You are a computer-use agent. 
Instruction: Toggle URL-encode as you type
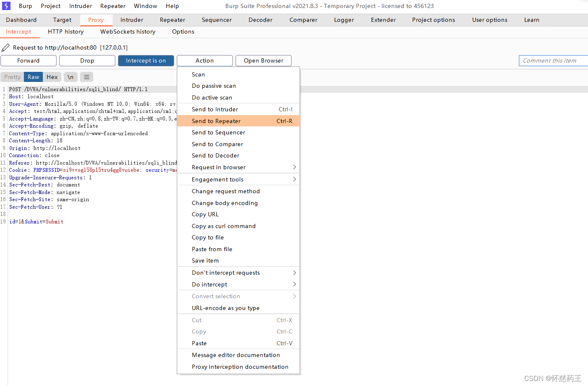(x=238, y=308)
